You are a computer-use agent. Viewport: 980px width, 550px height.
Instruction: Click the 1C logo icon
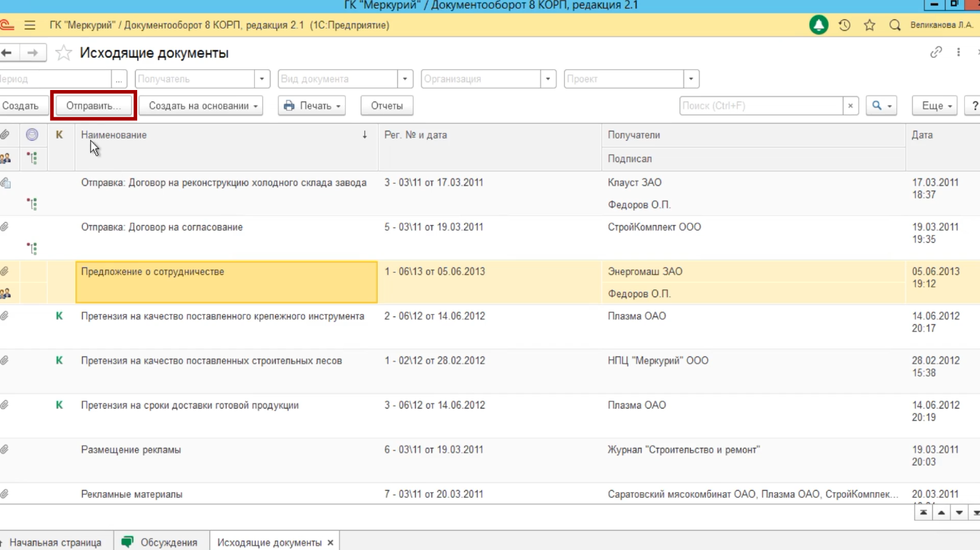point(6,25)
